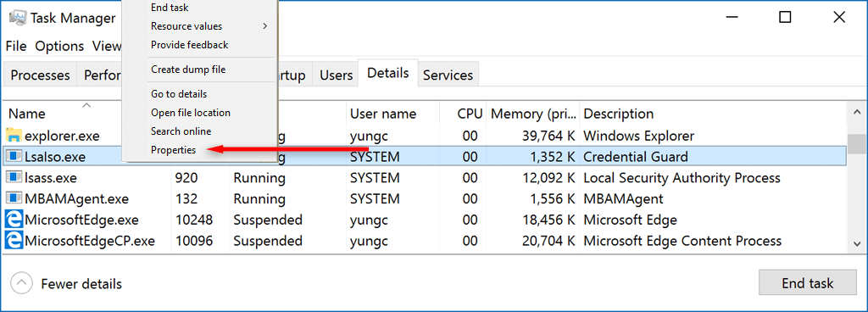Click PID 920 cell

(x=186, y=178)
